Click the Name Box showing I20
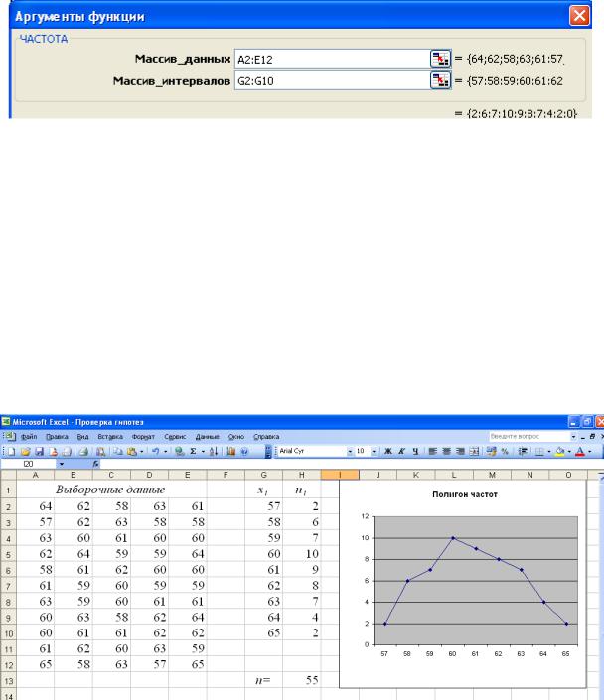604x700 pixels. pos(29,464)
